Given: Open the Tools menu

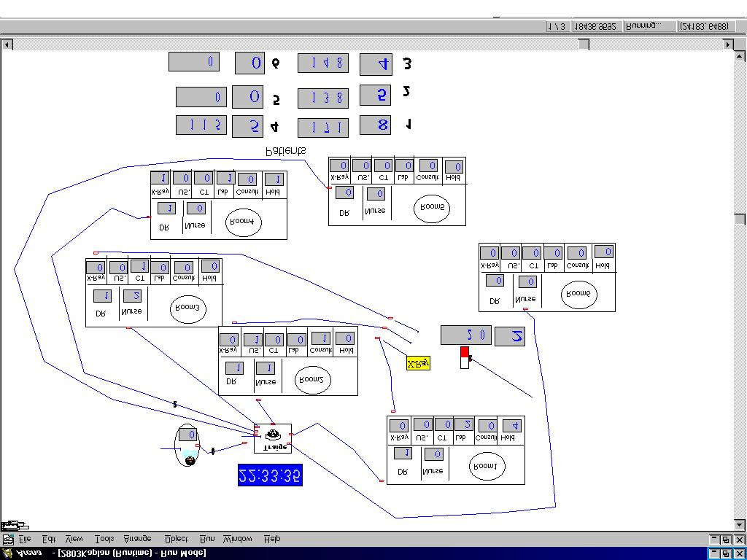Looking at the screenshot, I should coord(104,539).
